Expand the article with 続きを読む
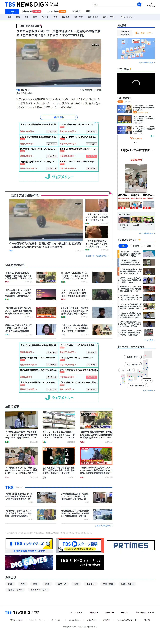Viewport: 160px width, 644px height. click(59, 117)
